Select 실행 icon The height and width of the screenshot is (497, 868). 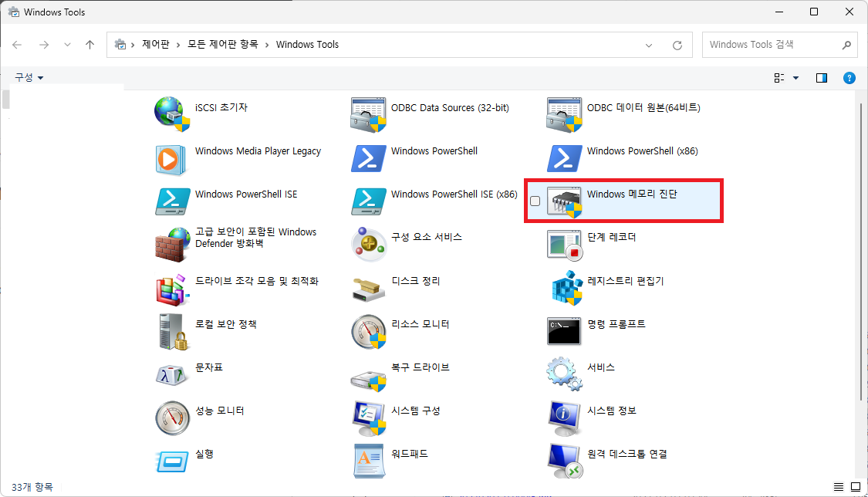(x=172, y=461)
